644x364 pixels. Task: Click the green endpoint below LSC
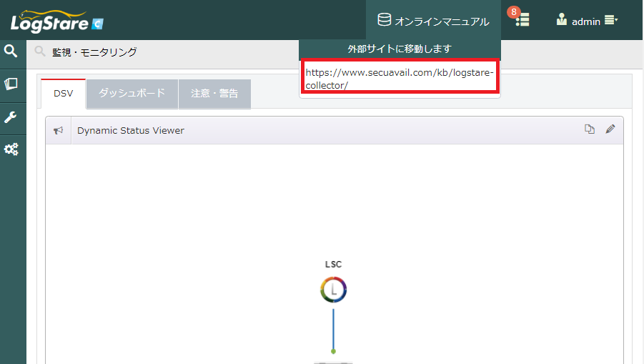[x=334, y=351]
